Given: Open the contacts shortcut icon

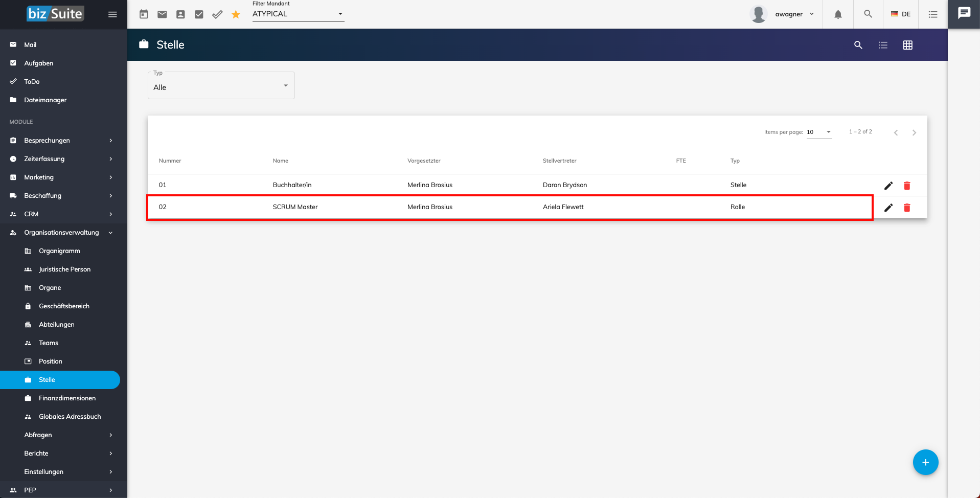Looking at the screenshot, I should pos(180,14).
